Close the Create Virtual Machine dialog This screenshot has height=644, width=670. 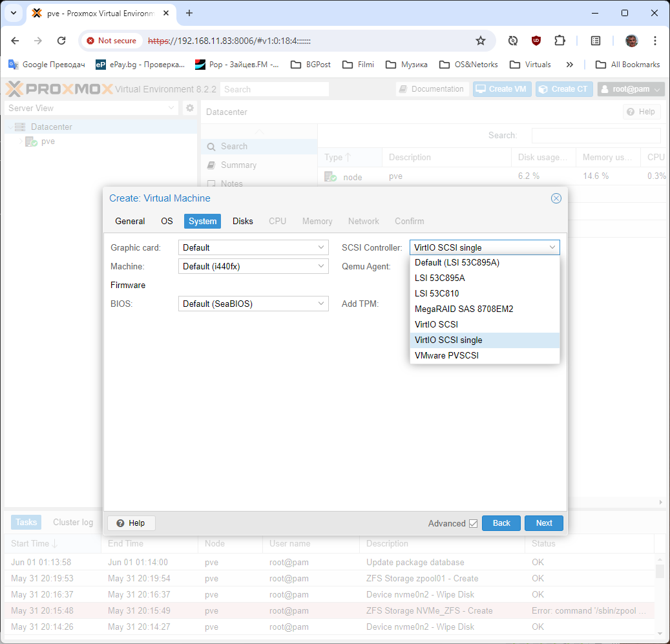pos(556,198)
